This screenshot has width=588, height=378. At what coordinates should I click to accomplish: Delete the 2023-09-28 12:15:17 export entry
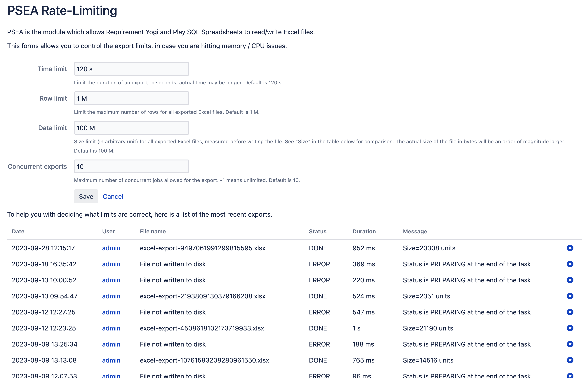(x=570, y=248)
